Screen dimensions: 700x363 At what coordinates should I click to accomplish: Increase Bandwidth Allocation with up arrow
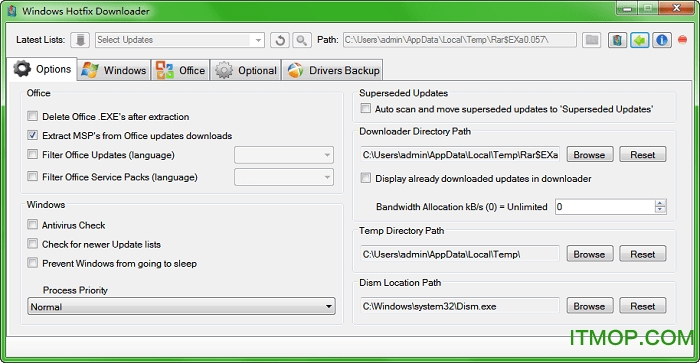(660, 203)
